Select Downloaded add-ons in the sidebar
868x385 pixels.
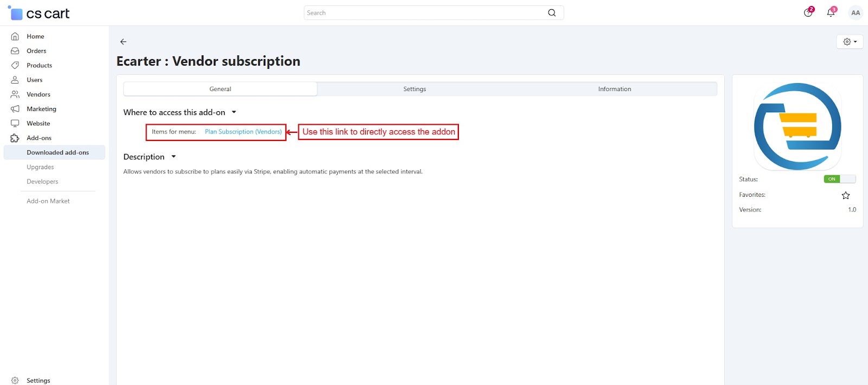54,152
